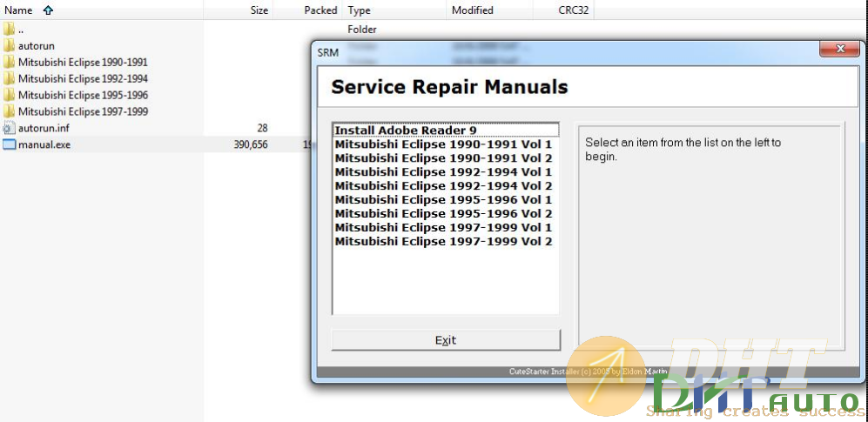Screen dimensions: 868x422
Task: Close the SRM window
Action: click(840, 50)
